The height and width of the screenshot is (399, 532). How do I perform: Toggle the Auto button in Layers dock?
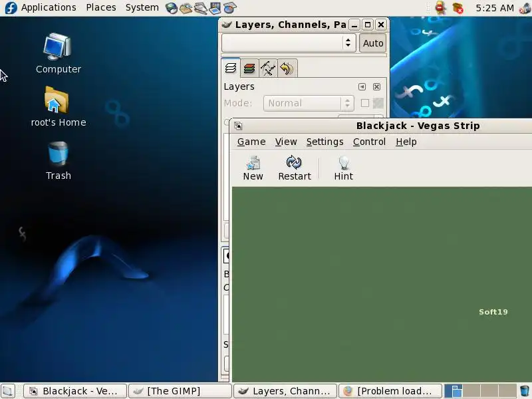pyautogui.click(x=373, y=43)
